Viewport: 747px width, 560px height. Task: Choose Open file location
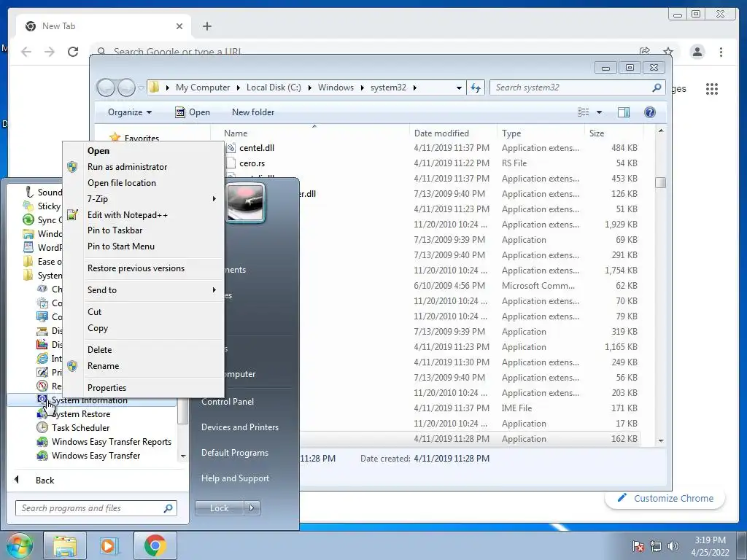tap(122, 183)
